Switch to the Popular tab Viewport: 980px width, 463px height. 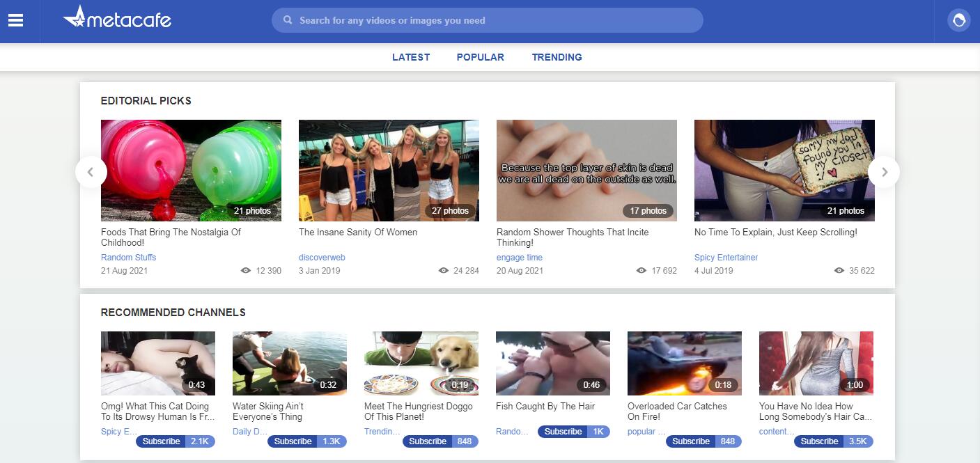480,57
